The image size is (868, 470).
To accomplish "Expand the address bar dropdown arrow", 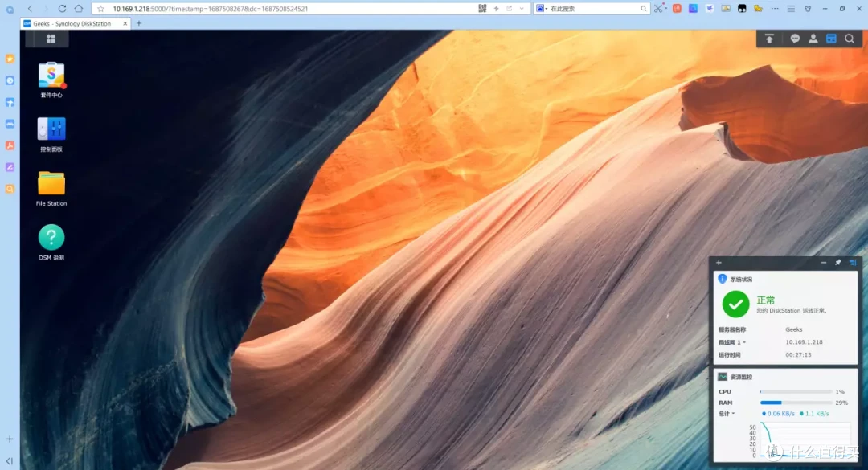I will pyautogui.click(x=522, y=9).
